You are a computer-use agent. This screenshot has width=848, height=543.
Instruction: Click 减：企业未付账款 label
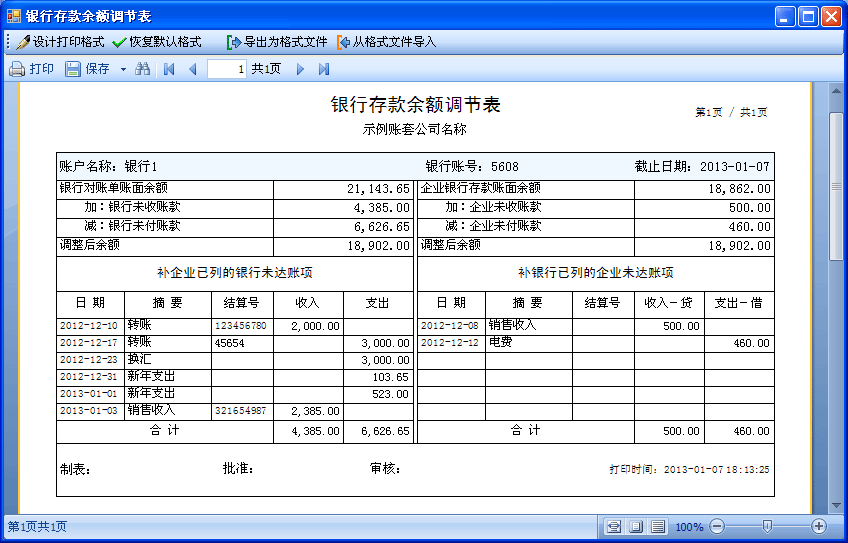point(493,226)
